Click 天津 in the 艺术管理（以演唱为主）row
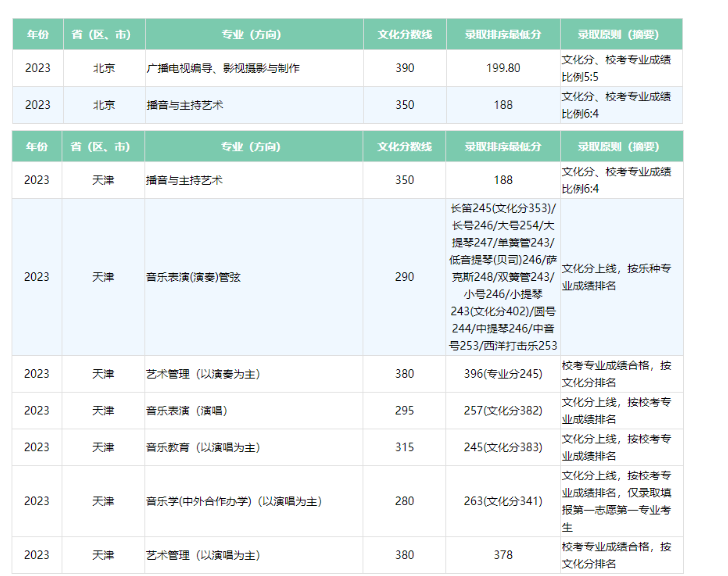Screen dimensions: 728x576 pos(103,555)
